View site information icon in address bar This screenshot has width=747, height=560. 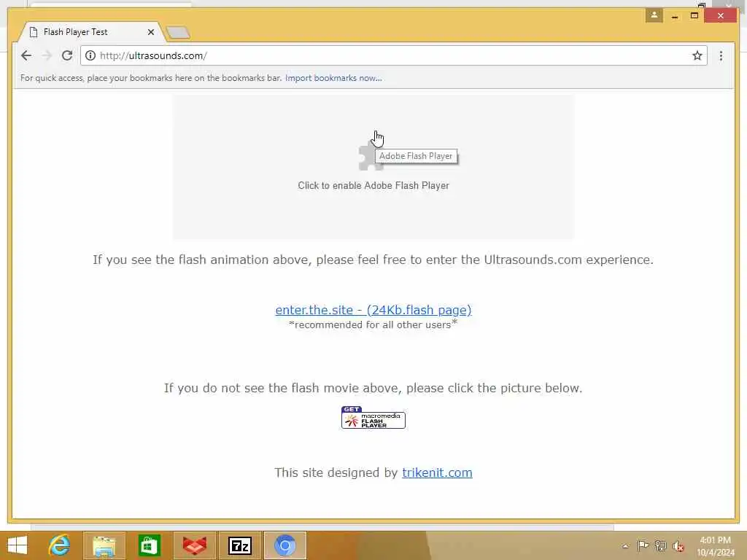pos(90,55)
